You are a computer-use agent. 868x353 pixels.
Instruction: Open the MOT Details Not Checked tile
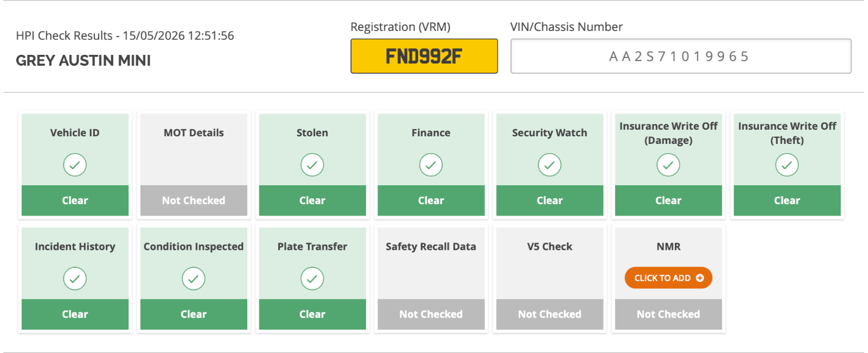tap(194, 165)
